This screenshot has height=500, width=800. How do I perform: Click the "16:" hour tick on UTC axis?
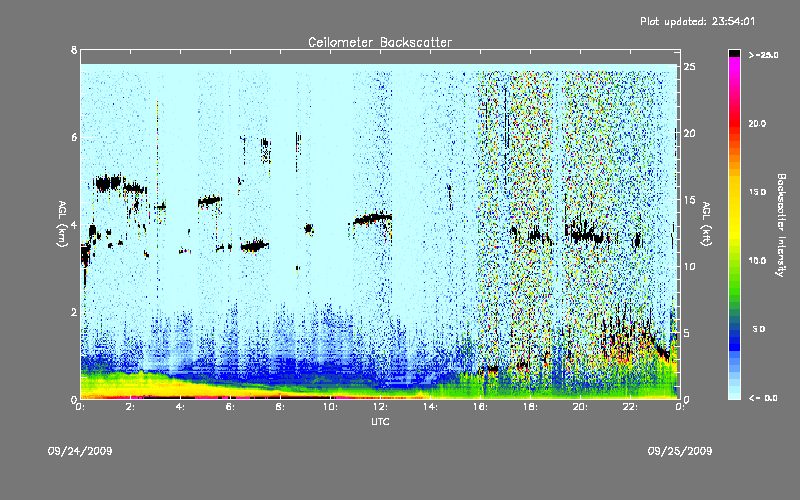[x=481, y=407]
